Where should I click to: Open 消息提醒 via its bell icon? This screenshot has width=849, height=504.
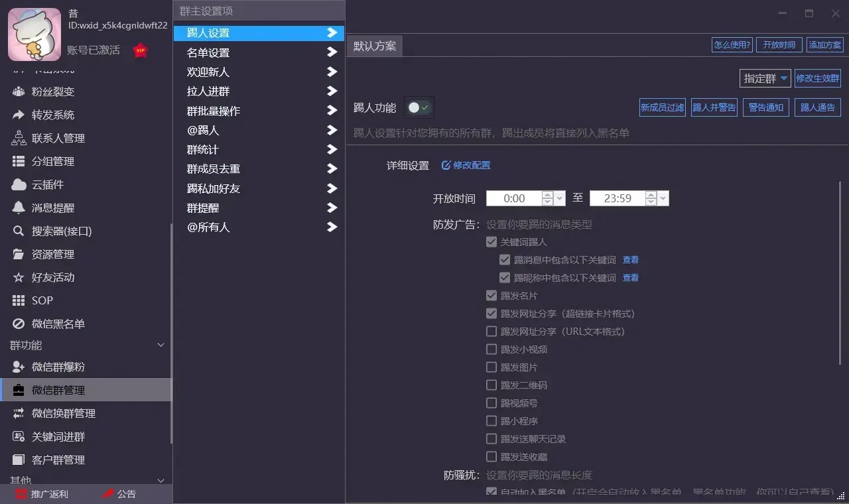19,208
